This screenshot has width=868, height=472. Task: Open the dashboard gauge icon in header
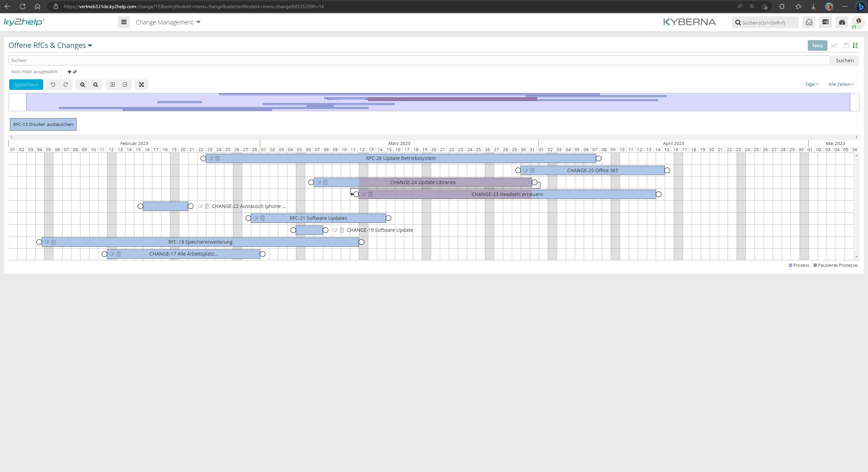click(842, 22)
